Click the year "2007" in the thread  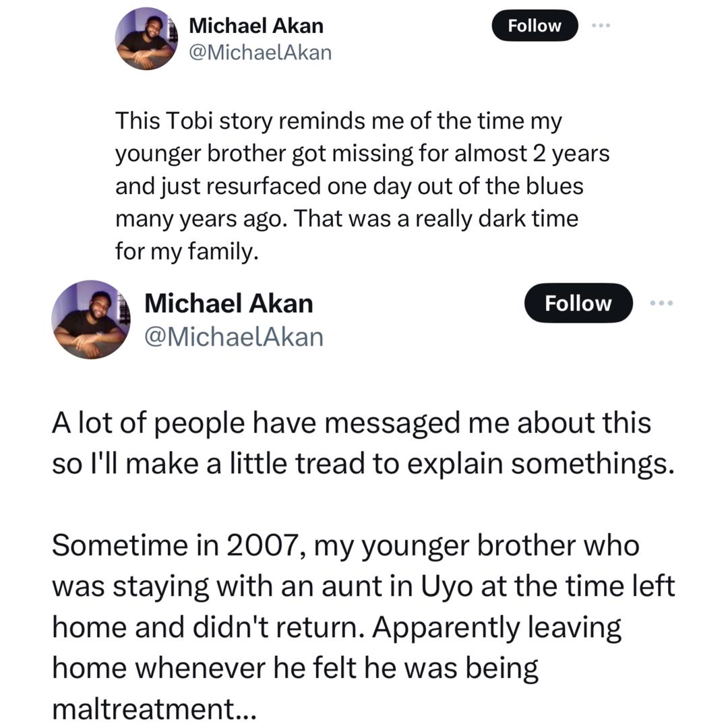pyautogui.click(x=260, y=545)
